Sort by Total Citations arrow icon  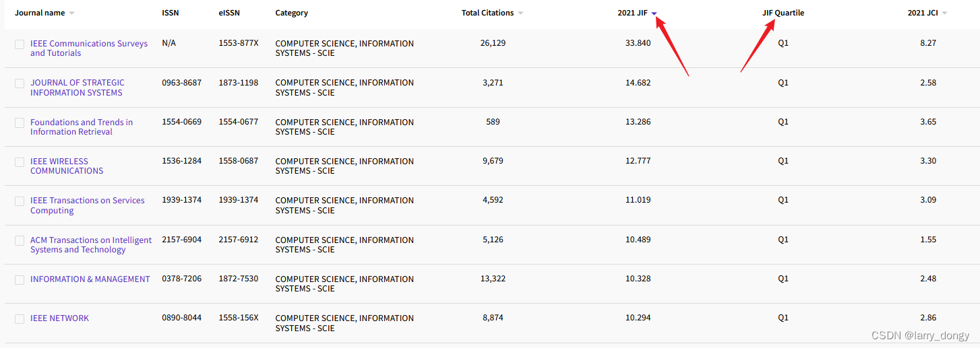click(x=520, y=13)
